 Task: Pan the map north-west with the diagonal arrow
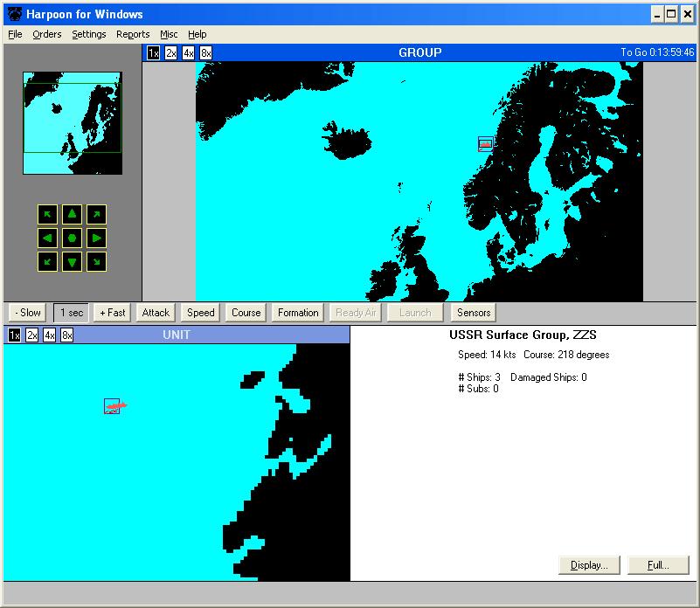pos(47,214)
